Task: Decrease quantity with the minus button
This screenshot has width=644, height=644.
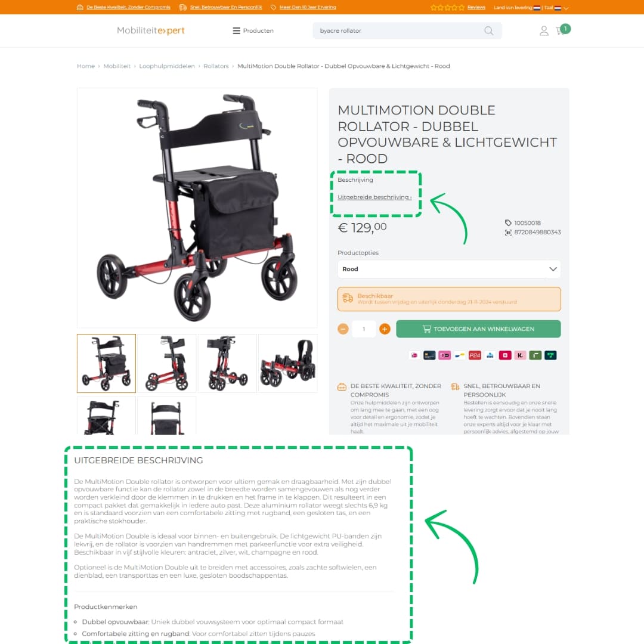Action: (x=343, y=329)
